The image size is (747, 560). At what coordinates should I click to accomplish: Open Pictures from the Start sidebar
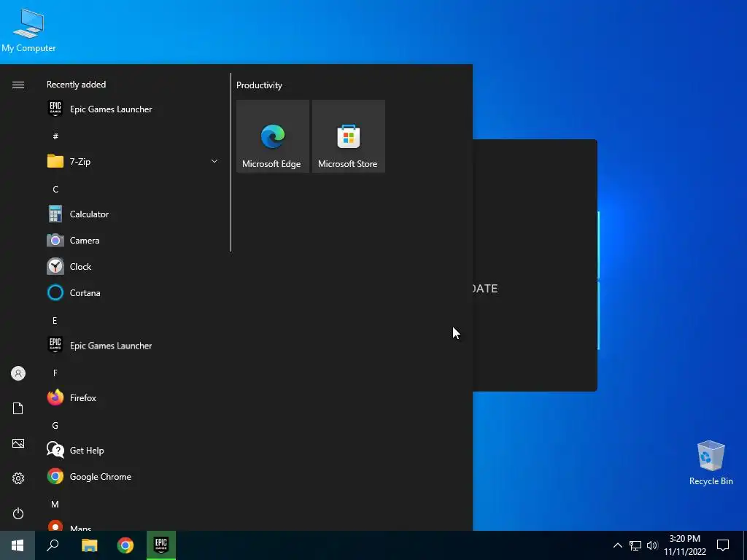pyautogui.click(x=18, y=443)
